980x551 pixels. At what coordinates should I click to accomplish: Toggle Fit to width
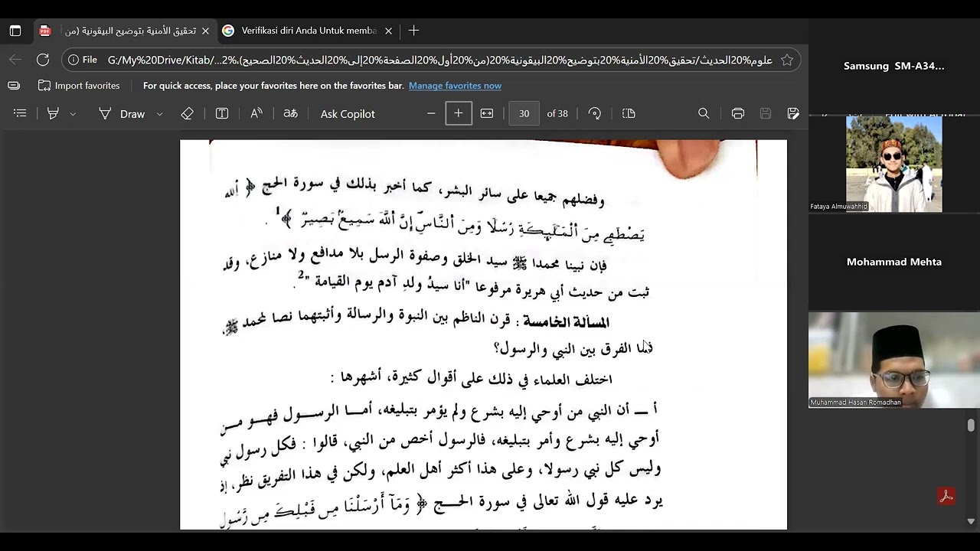pos(487,113)
